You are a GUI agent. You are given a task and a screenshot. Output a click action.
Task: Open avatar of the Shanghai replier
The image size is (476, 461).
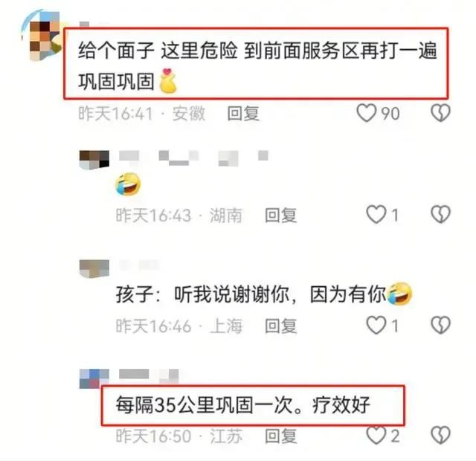(x=94, y=268)
